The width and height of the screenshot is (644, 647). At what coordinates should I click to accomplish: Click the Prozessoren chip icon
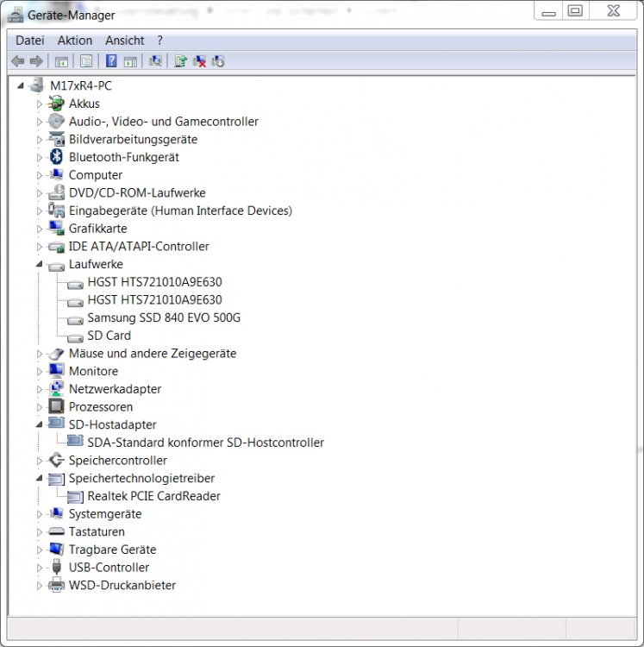57,406
